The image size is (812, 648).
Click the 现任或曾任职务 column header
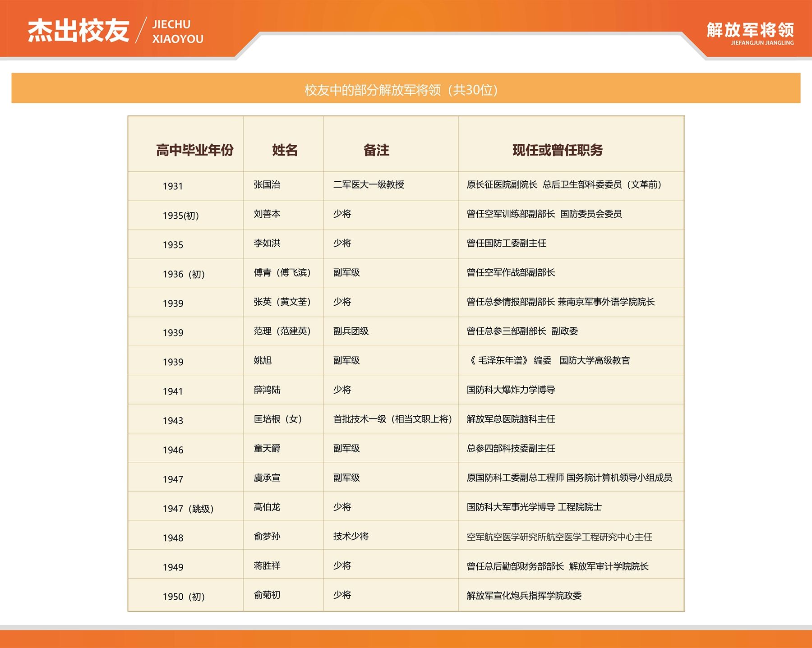coord(558,150)
